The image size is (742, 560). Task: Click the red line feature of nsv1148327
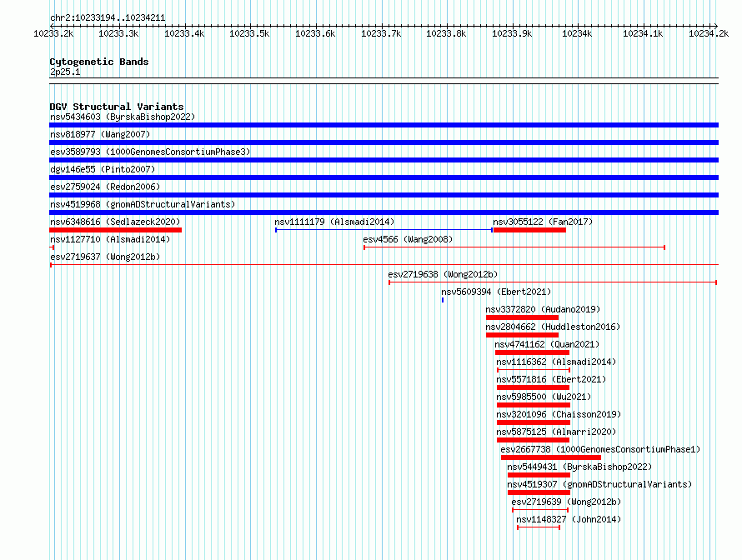[539, 527]
